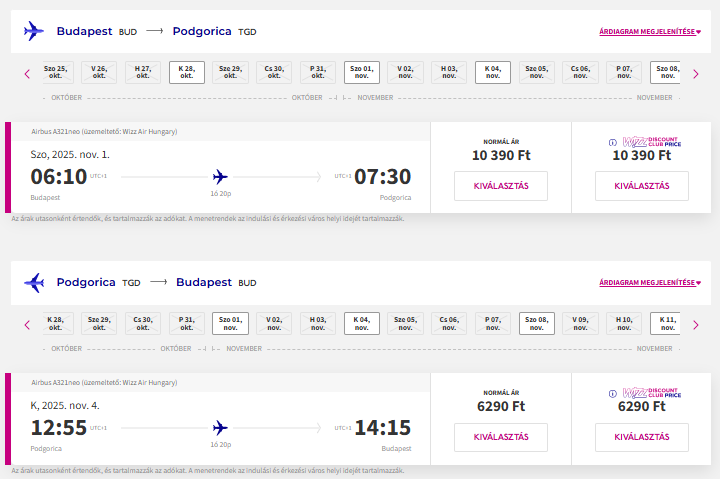Expand the return Árdiagram megjelenítése

(x=650, y=283)
